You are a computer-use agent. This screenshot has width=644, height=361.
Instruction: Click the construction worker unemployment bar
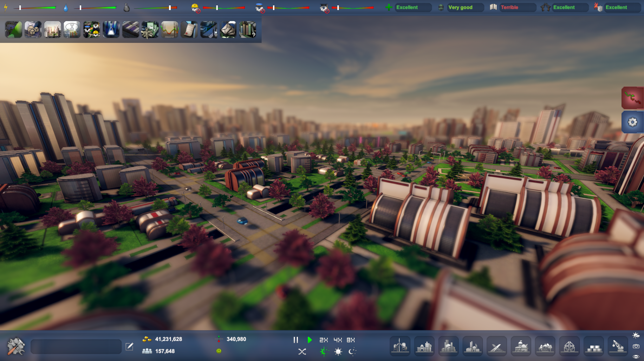224,7
